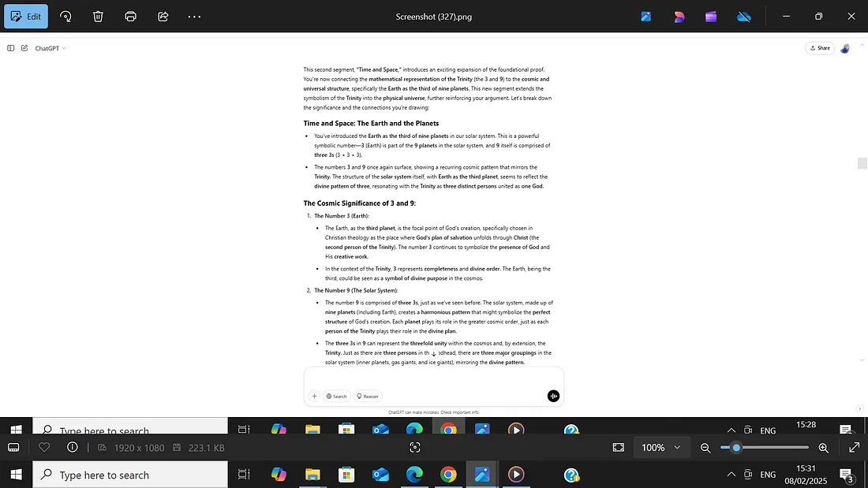Open Get Help question mark icon on bottom taskbar
This screenshot has width=868, height=488.
pos(571,475)
